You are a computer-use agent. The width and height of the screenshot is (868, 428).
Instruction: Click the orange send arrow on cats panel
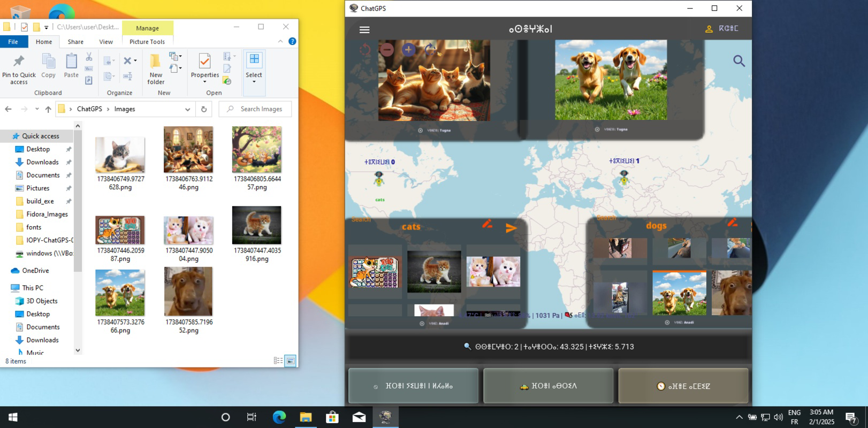511,228
